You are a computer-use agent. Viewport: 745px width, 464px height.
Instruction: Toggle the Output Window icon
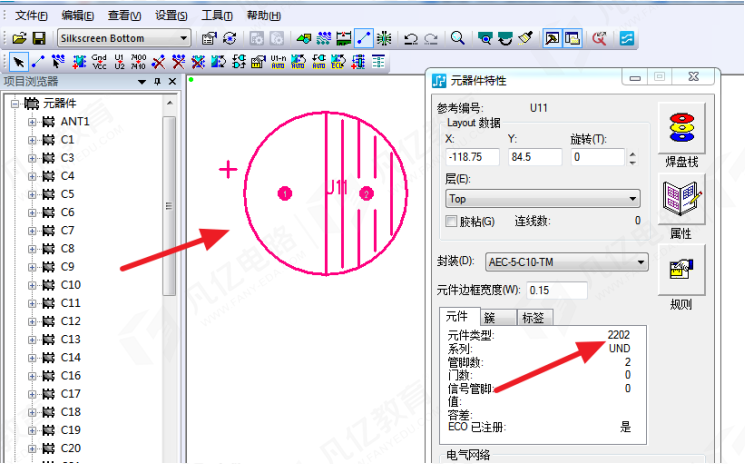pos(552,38)
